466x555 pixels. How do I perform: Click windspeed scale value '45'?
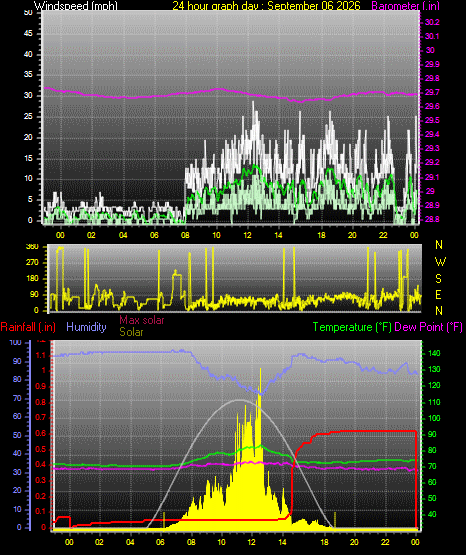pos(28,34)
